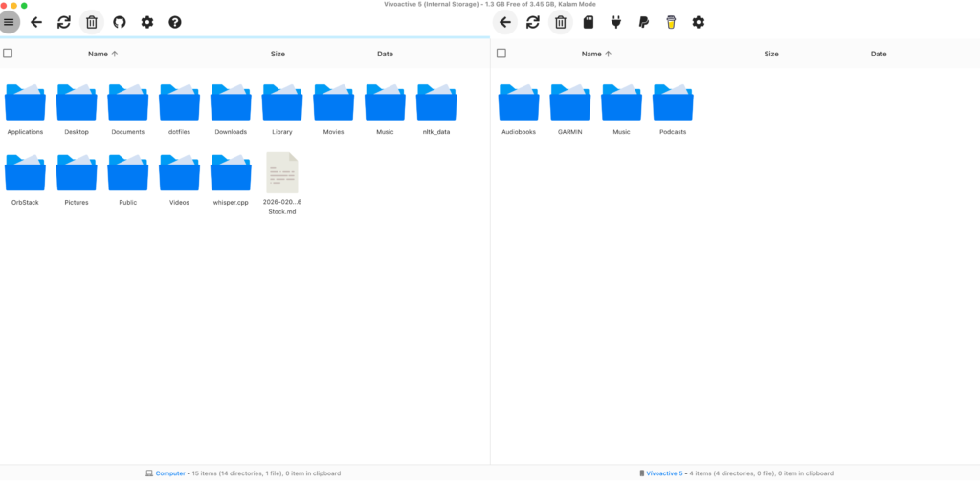
Task: Click the plug MTP mode icon
Action: point(616,22)
